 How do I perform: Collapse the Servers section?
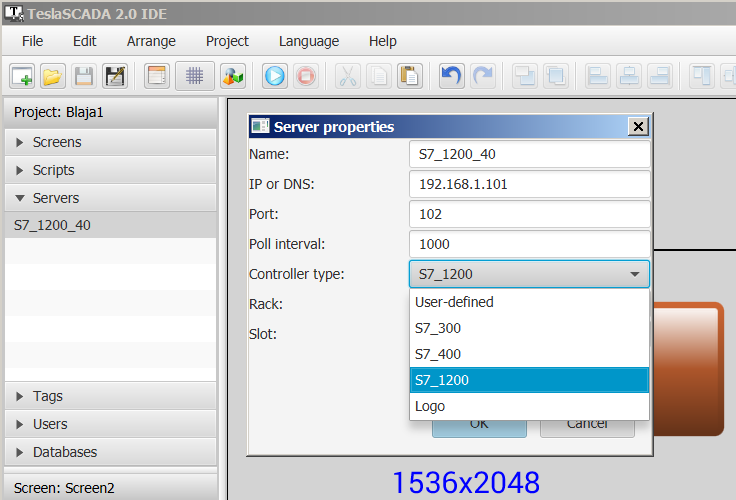(111, 198)
